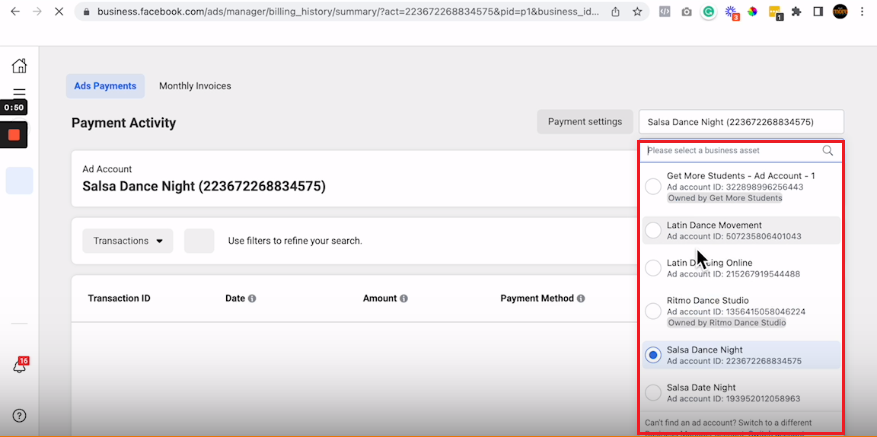Click the Payment Method column header
Viewport: 877px width, 437px height.
(x=537, y=298)
